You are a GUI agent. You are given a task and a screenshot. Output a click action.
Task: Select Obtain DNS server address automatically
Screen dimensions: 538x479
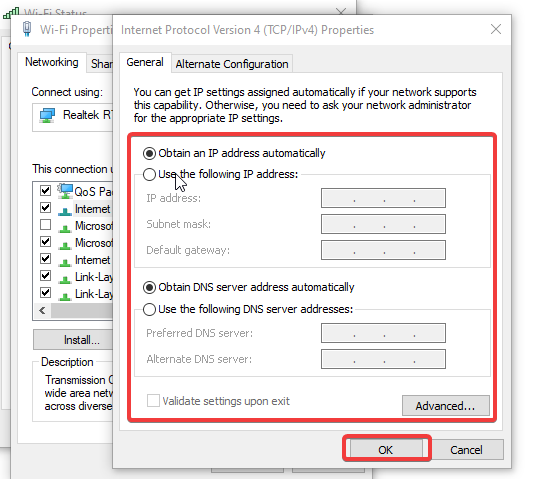tap(248, 287)
